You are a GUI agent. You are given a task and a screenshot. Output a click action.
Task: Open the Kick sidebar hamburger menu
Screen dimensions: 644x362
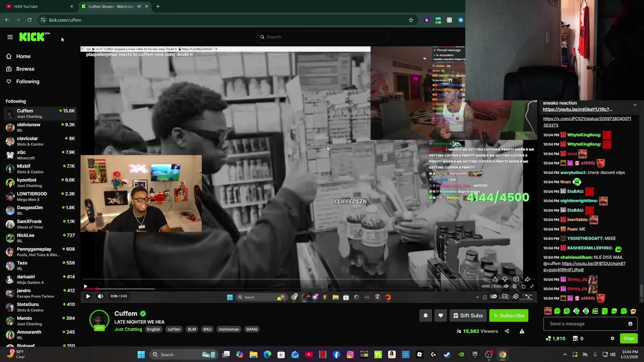pyautogui.click(x=10, y=37)
